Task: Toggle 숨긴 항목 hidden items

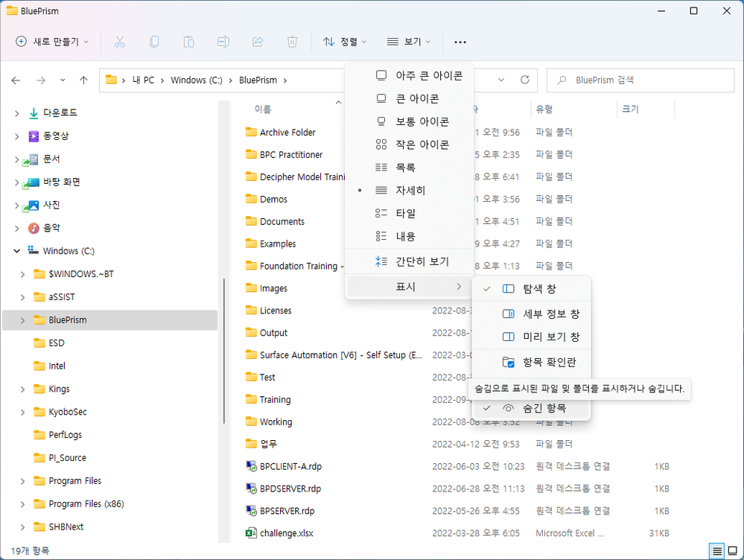Action: point(532,408)
